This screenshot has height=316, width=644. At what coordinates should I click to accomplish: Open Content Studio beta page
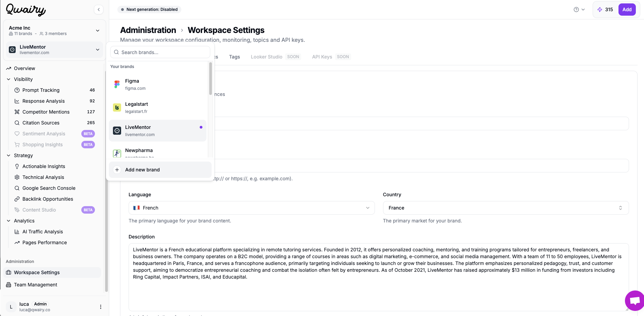click(54, 210)
